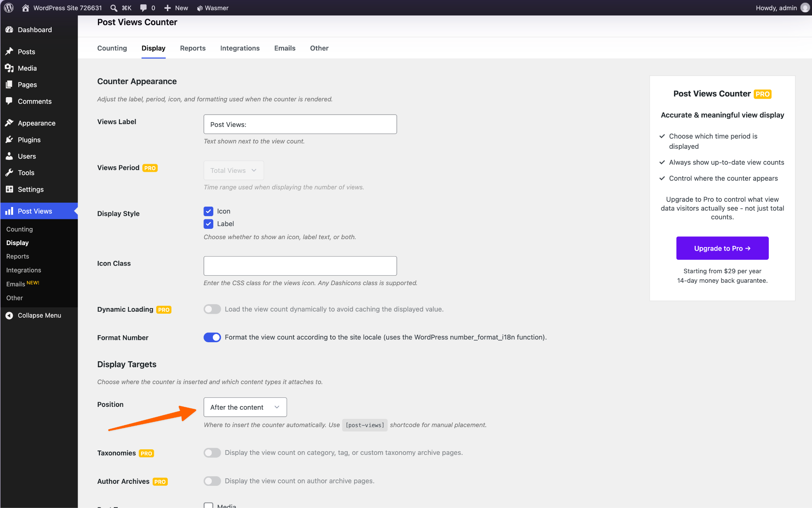The height and width of the screenshot is (508, 812).
Task: Open Integrations in the sidebar submenu
Action: point(24,270)
